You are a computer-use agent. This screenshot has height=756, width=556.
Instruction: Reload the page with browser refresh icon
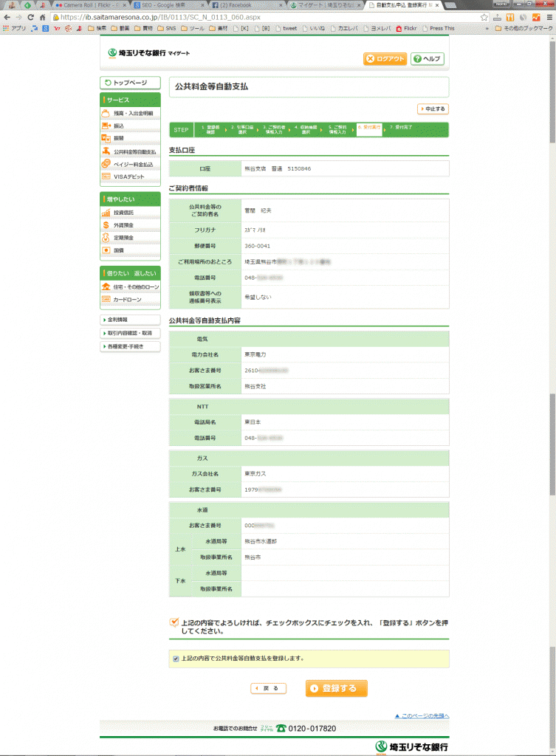click(31, 17)
